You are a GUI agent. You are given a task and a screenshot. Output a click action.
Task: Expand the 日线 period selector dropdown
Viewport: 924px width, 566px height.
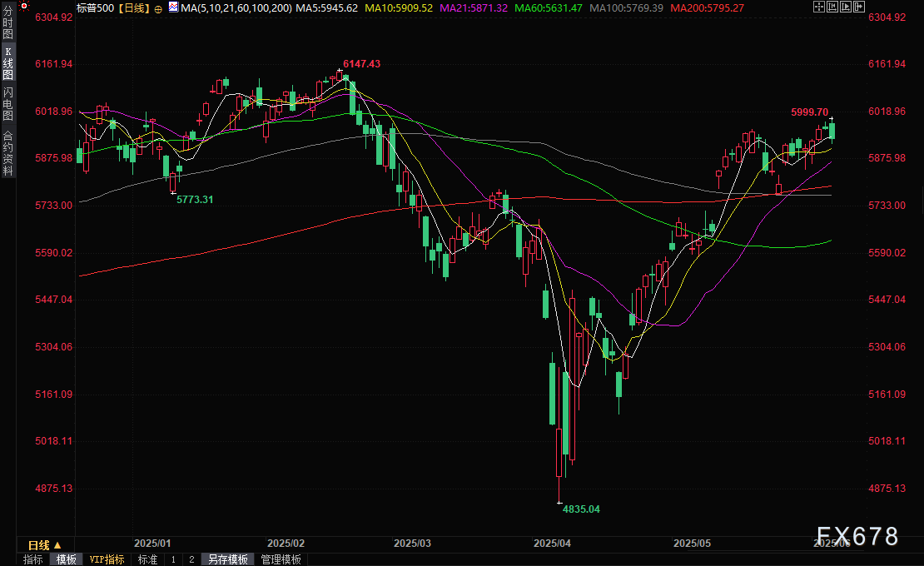point(44,544)
